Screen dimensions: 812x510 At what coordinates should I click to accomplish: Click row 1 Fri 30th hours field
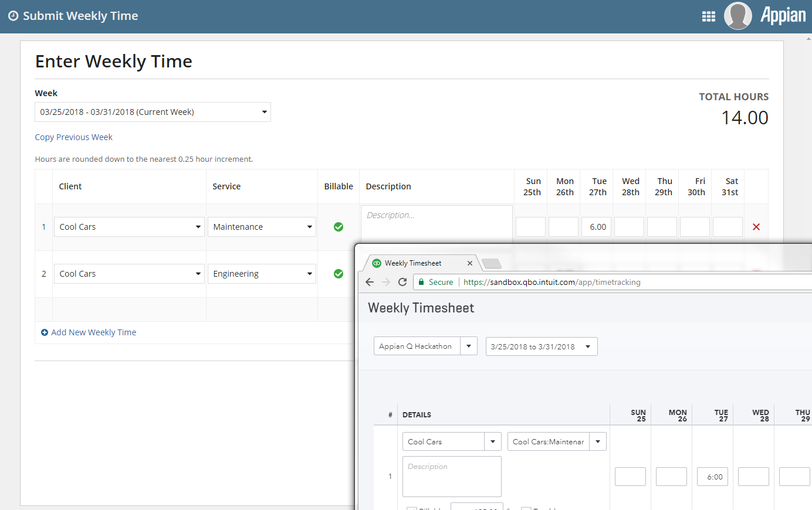(x=695, y=227)
